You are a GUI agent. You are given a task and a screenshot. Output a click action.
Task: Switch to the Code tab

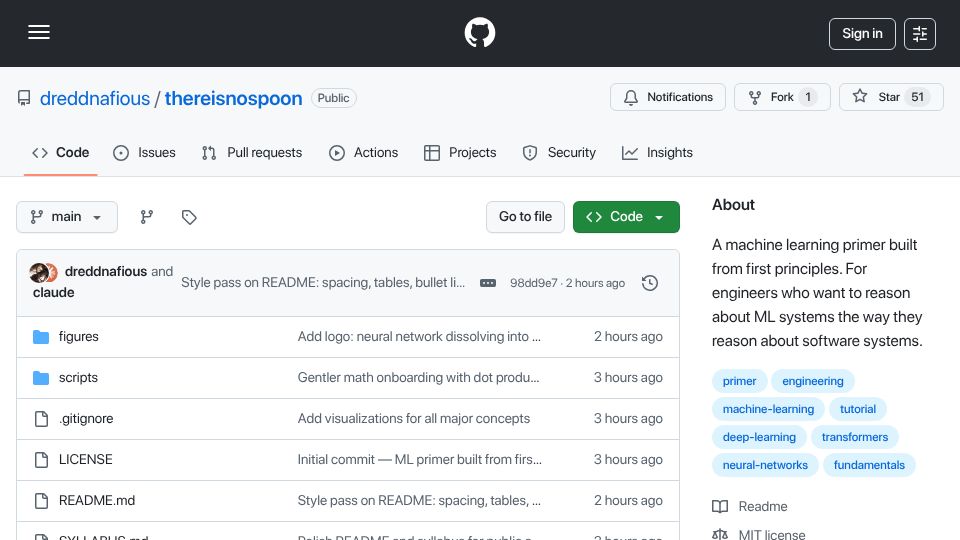pyautogui.click(x=61, y=152)
